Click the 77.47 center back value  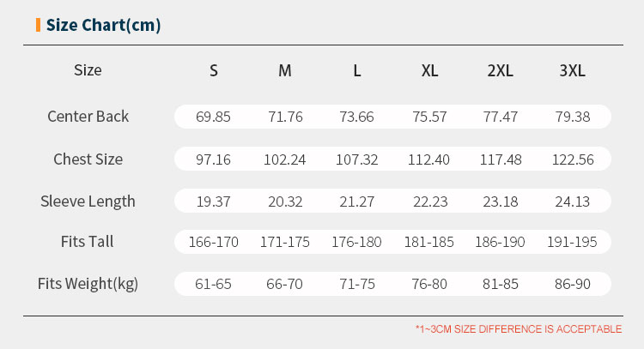(501, 117)
